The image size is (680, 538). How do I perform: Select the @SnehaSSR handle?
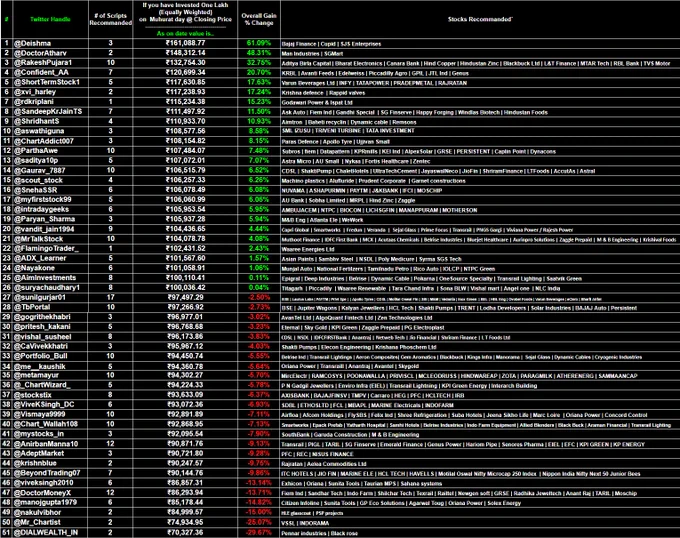[x=50, y=190]
